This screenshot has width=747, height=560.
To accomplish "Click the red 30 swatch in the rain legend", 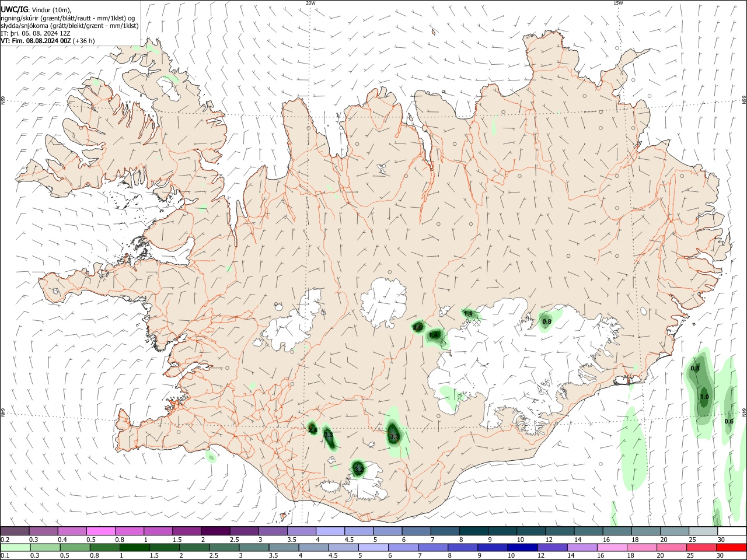I will tap(731, 547).
